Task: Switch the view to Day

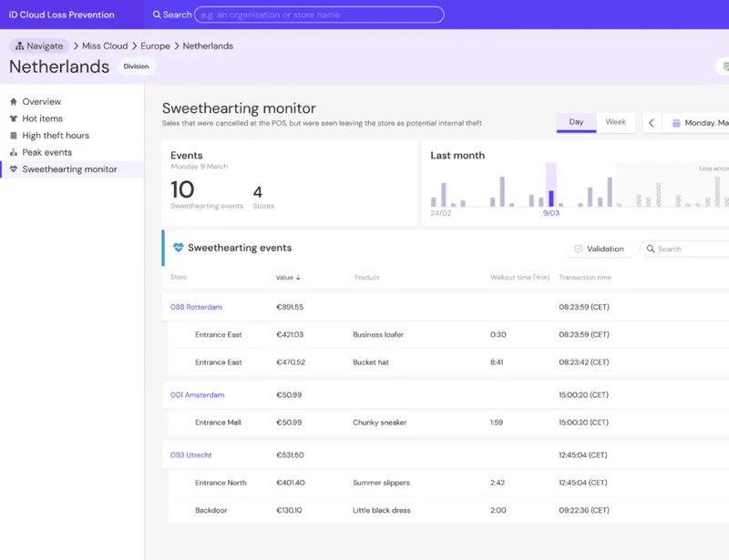Action: pos(576,122)
